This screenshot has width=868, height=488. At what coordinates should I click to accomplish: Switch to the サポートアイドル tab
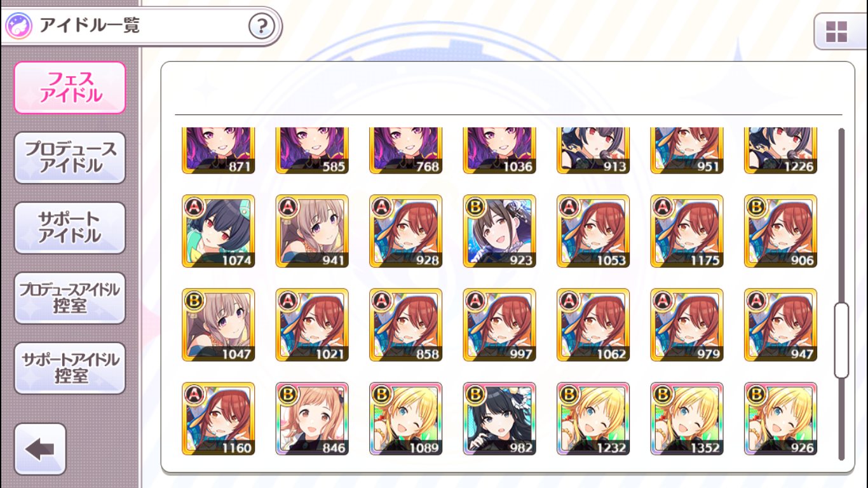(70, 227)
